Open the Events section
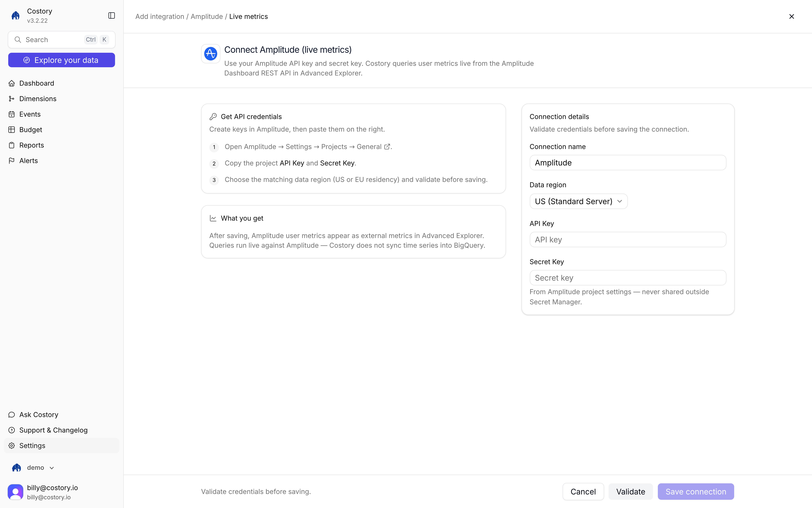This screenshot has height=508, width=812. click(x=62, y=114)
